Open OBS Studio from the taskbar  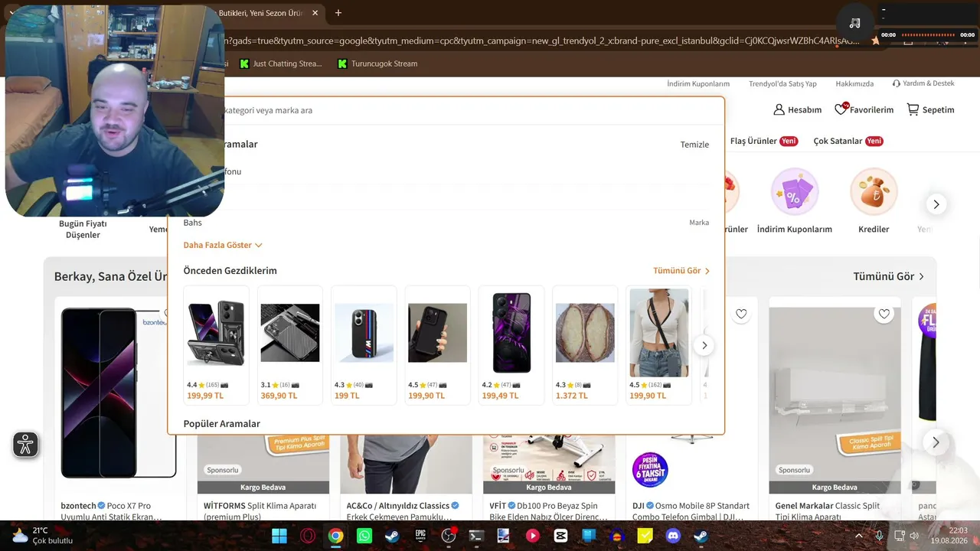(x=449, y=536)
